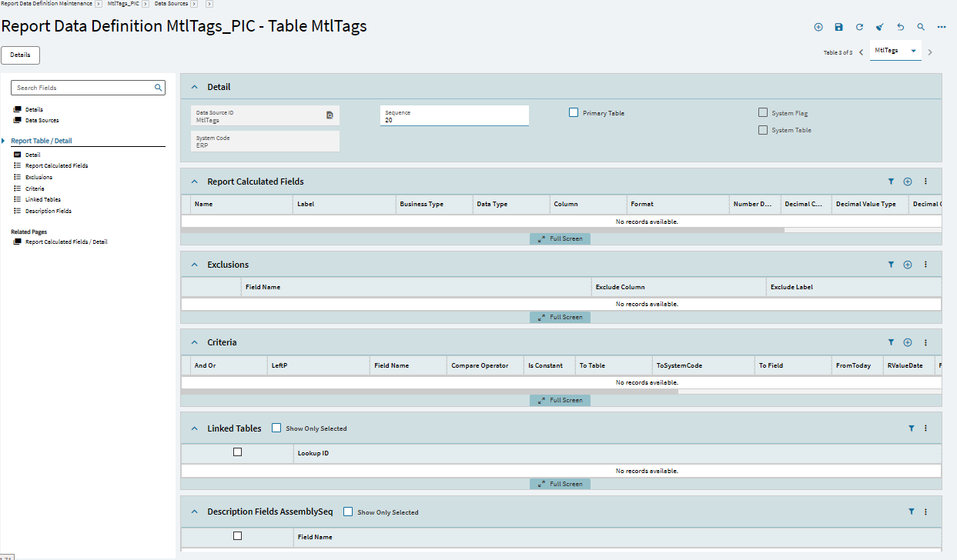This screenshot has height=560, width=957.
Task: Filter the Report Calculated Fields grid
Action: (891, 182)
